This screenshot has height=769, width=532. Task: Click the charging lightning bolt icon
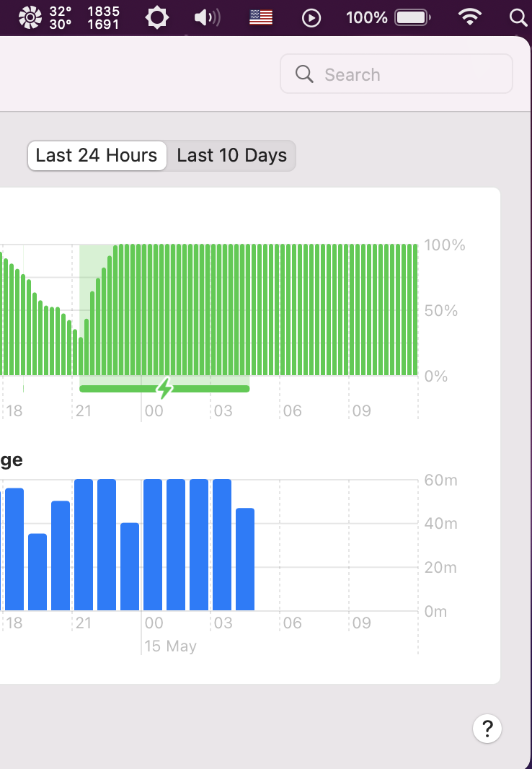[164, 388]
